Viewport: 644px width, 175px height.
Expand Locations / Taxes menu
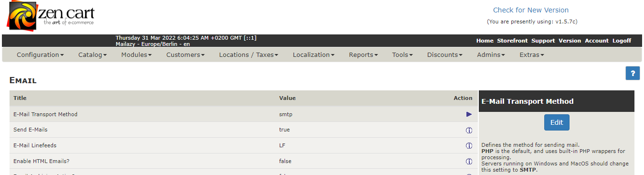[x=249, y=55]
